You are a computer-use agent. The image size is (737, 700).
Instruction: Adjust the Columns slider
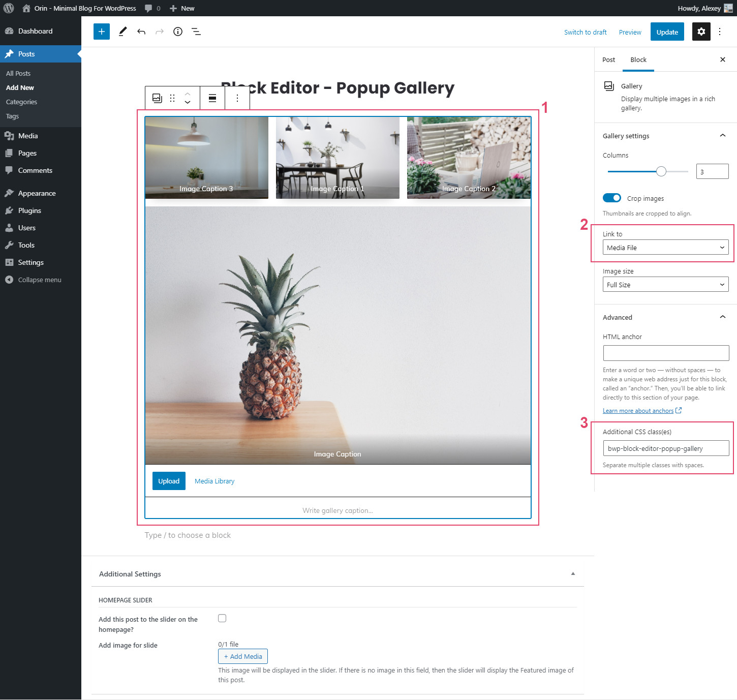(661, 171)
